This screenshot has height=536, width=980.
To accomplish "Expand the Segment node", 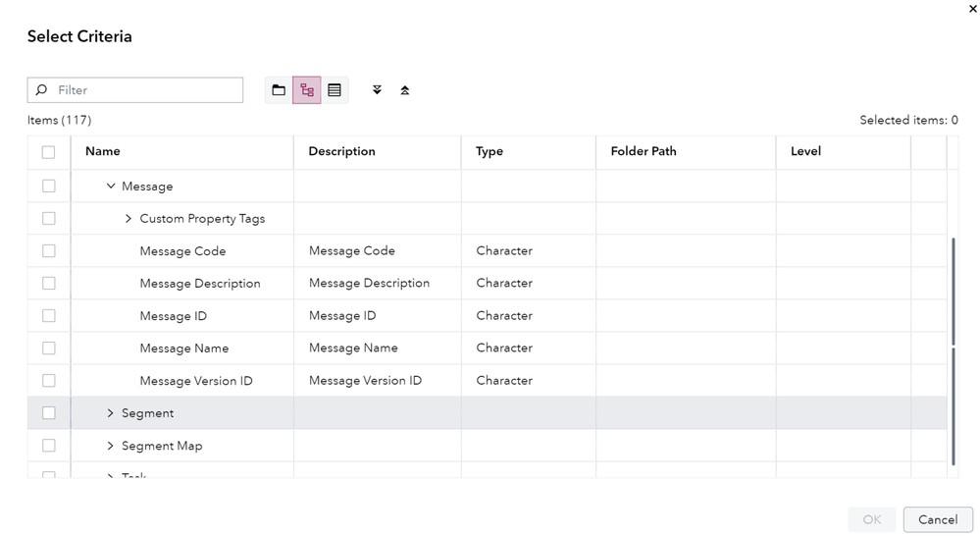I will (x=111, y=413).
